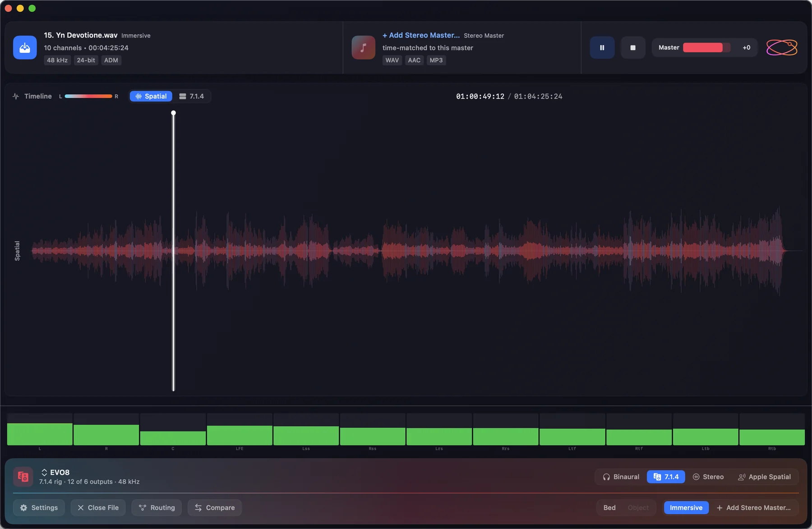The width and height of the screenshot is (812, 529).
Task: Click the stereo master music note icon
Action: (363, 47)
